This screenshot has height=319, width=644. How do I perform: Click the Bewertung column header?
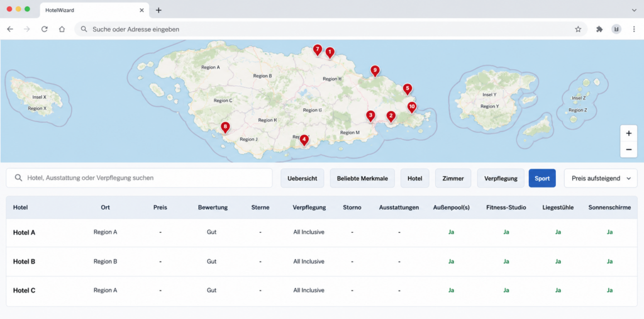pos(213,208)
